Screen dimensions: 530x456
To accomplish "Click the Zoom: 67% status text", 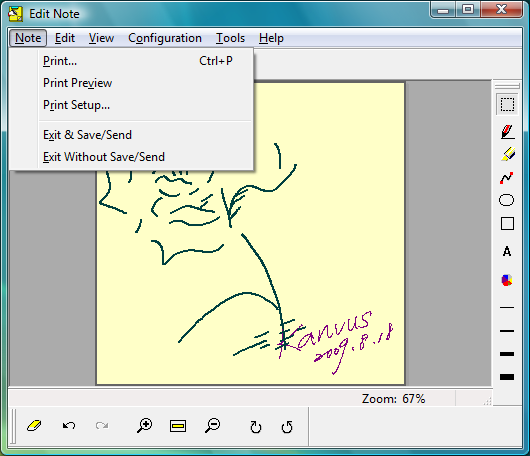I will 393,399.
